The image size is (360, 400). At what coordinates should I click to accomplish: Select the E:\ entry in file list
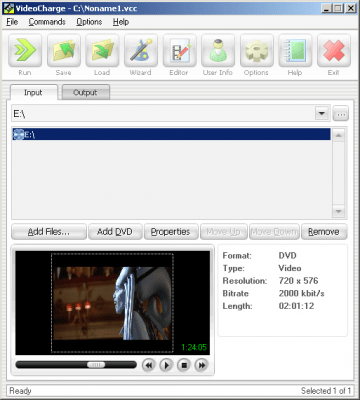171,134
